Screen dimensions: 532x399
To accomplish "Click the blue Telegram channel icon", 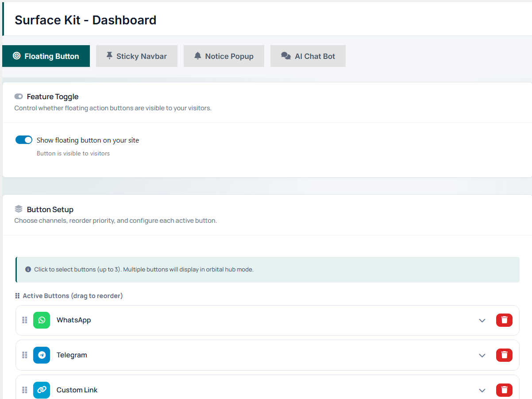I will coord(42,355).
